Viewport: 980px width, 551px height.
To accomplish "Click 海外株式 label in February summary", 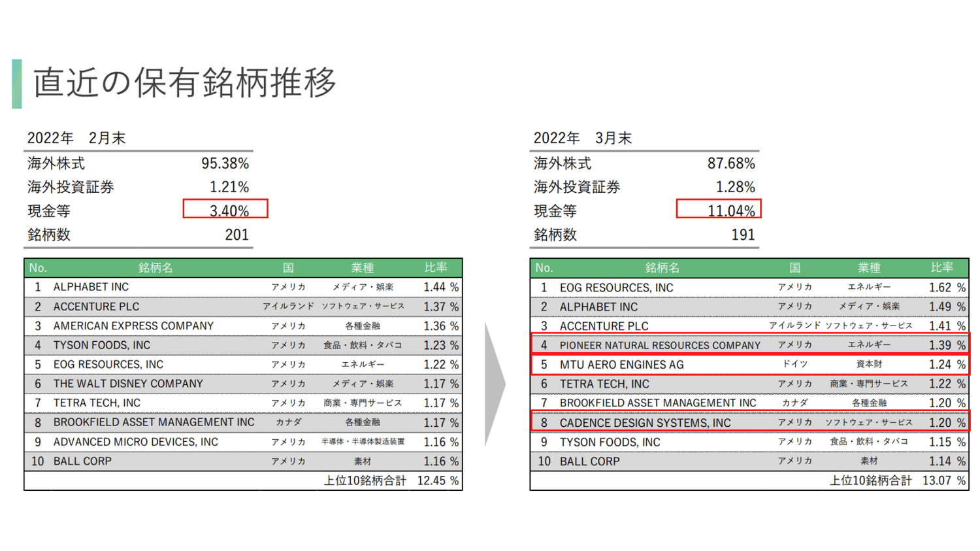I will click(x=56, y=163).
